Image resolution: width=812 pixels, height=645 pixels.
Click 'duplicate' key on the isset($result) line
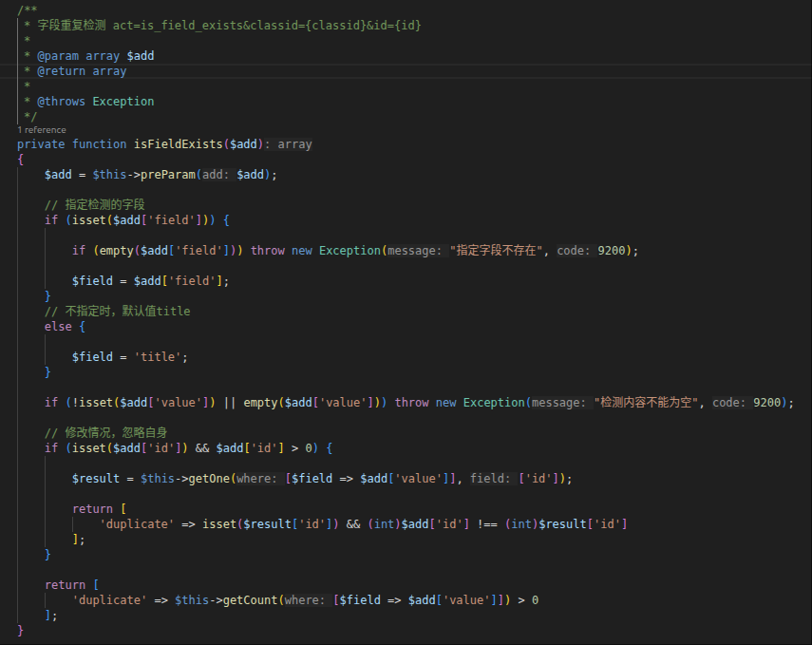pyautogui.click(x=137, y=523)
